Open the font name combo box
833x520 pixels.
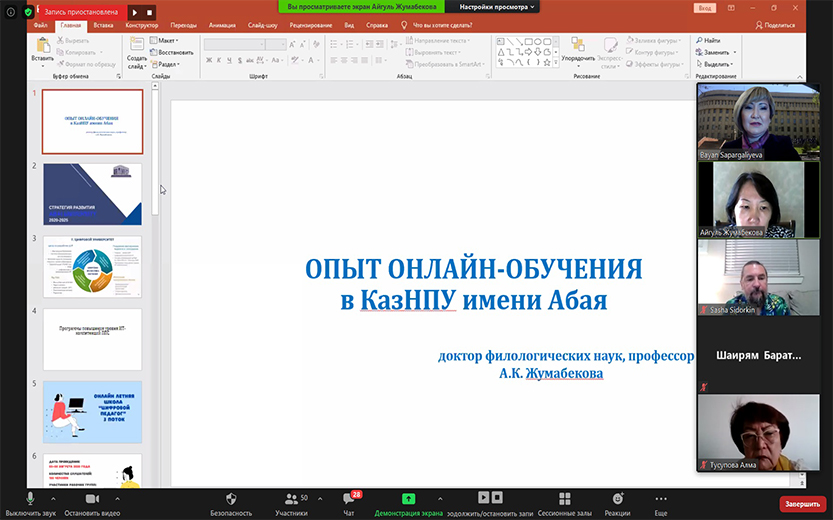234,45
